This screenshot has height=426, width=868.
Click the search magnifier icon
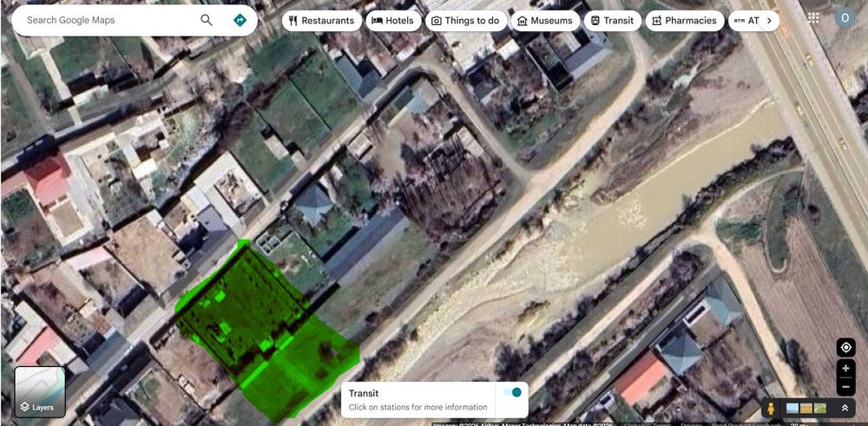pos(207,21)
